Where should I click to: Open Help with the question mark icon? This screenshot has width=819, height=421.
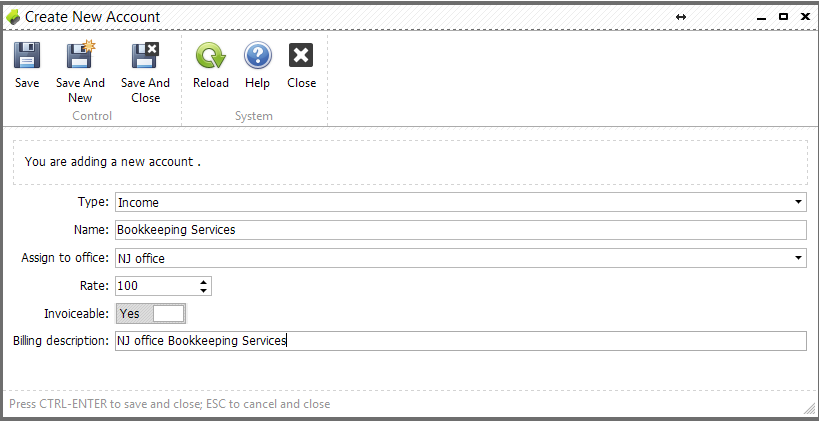[258, 55]
